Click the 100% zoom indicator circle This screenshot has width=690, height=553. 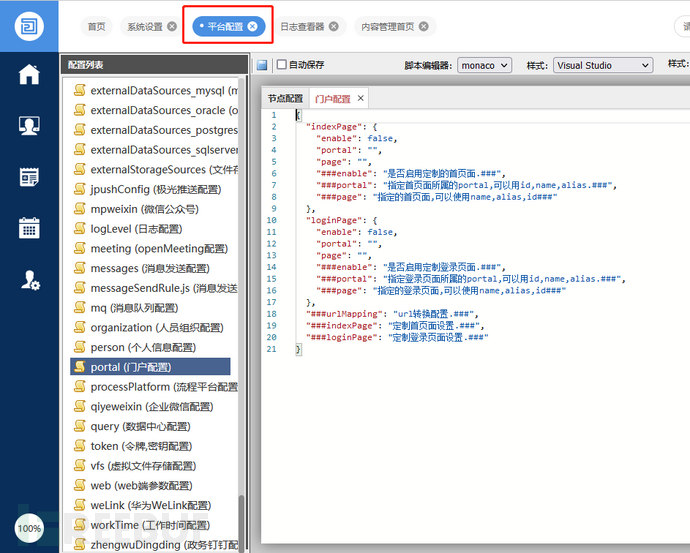tap(29, 528)
